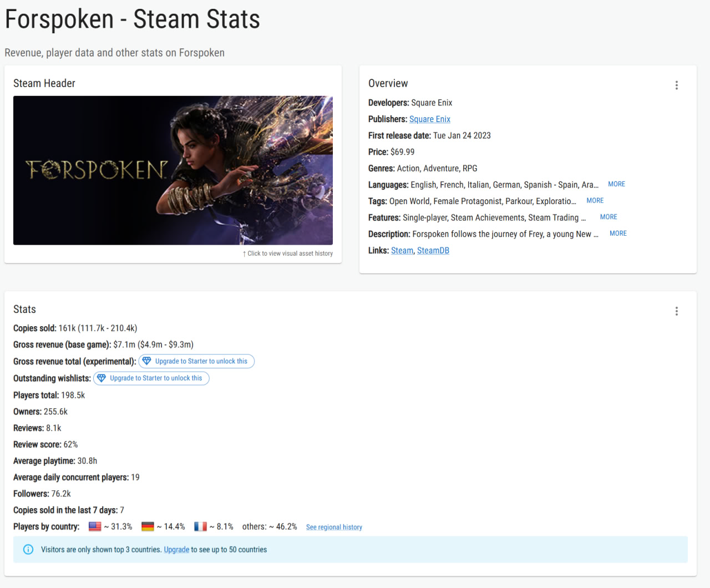Expand the Description with MORE
The height and width of the screenshot is (588, 710).
click(x=618, y=234)
